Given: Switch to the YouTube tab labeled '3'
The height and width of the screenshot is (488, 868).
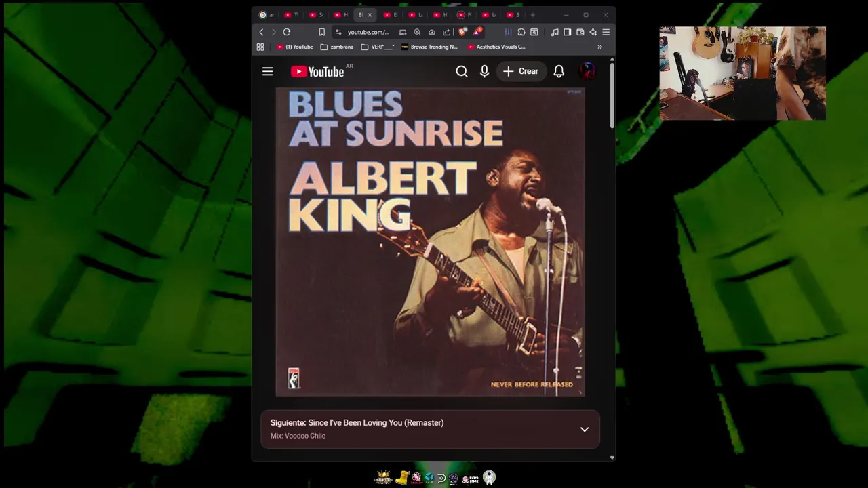Looking at the screenshot, I should click(x=513, y=15).
